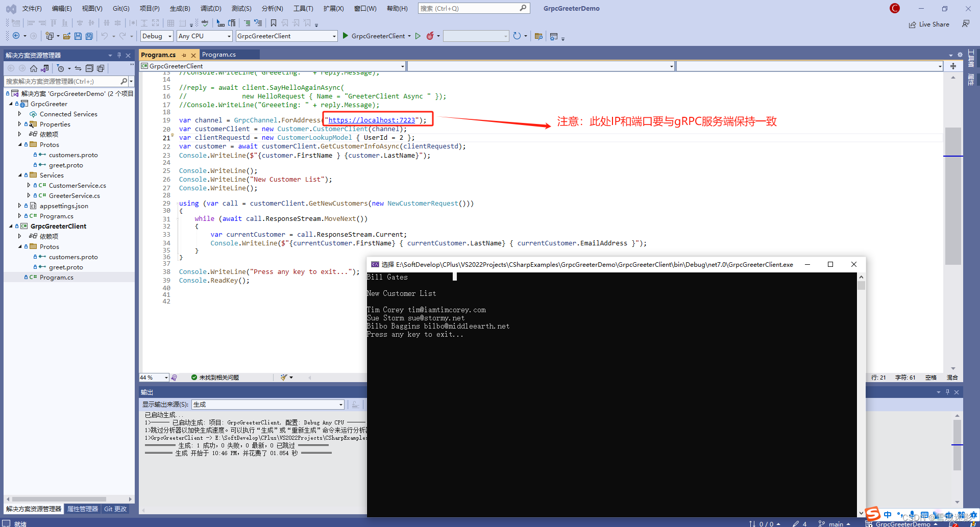Click the 搜索 (Ctrl+Q) search box
This screenshot has height=527, width=980.
tap(474, 8)
